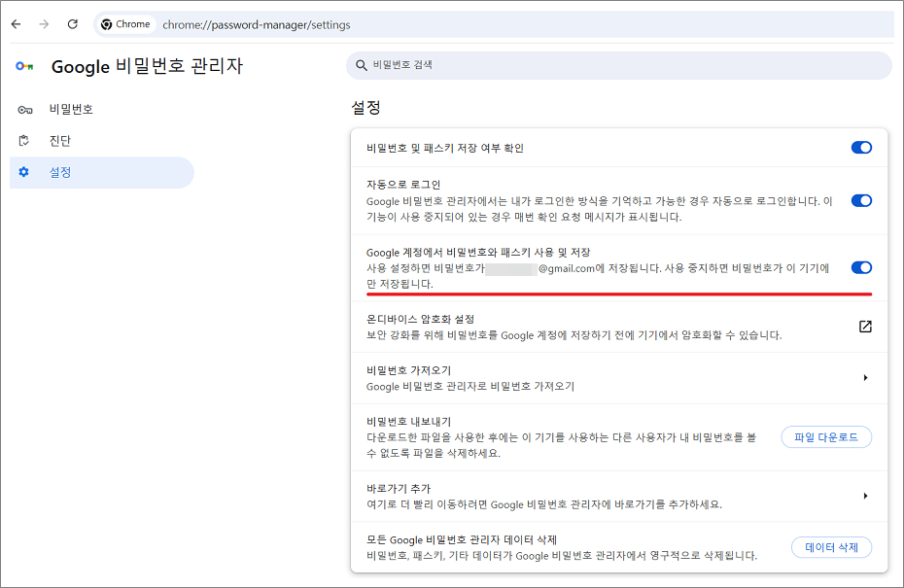The width and height of the screenshot is (904, 588).
Task: Focus the 비밀번호 검색 search field
Action: point(618,65)
